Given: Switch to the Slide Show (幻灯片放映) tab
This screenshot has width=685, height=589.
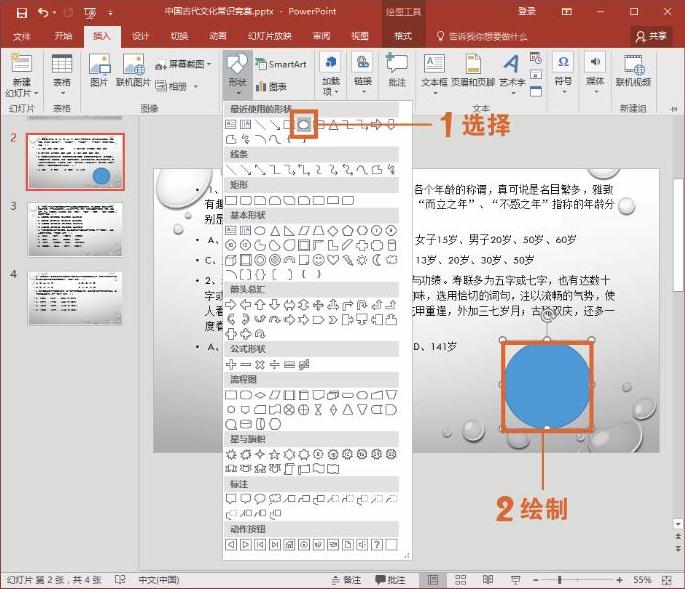Looking at the screenshot, I should 270,36.
